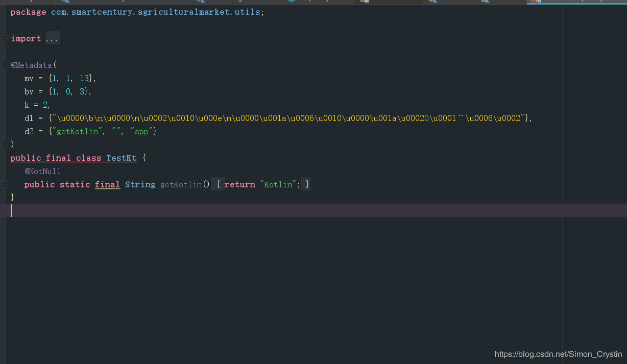The width and height of the screenshot is (627, 364).
Task: Click the d1 unicode string literal
Action: 288,118
